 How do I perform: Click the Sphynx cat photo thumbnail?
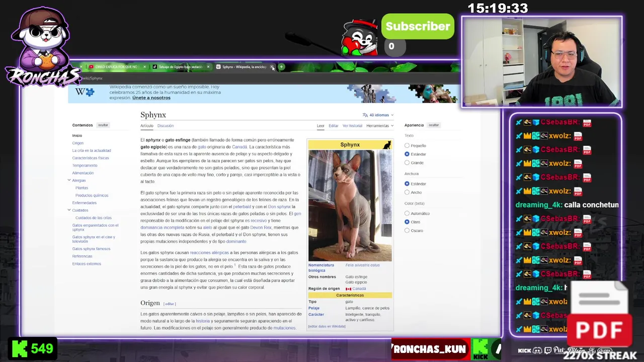tap(350, 206)
